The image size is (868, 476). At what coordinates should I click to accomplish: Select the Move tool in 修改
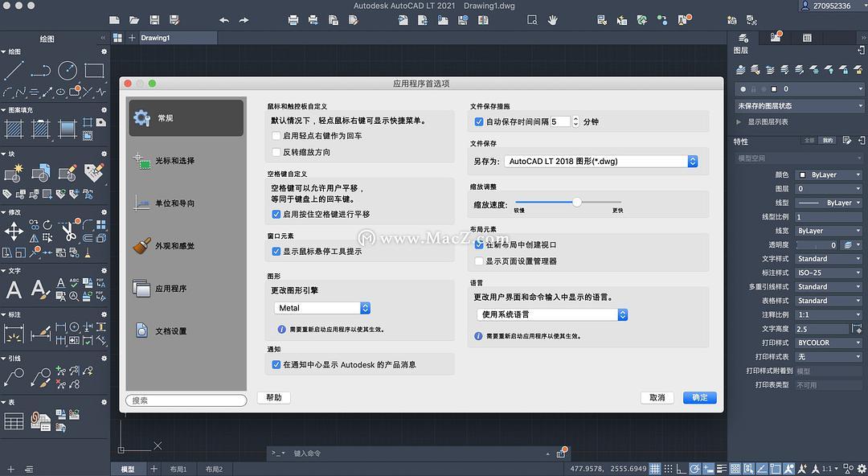(14, 232)
